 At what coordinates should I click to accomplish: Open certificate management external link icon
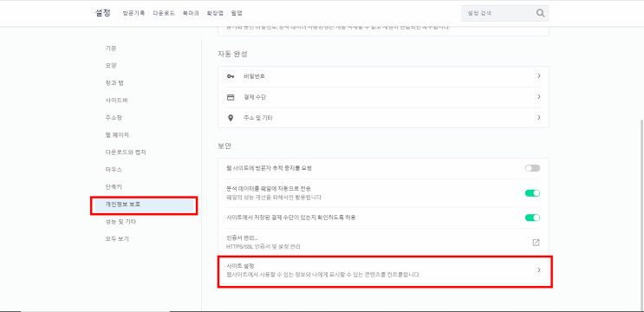coord(536,242)
